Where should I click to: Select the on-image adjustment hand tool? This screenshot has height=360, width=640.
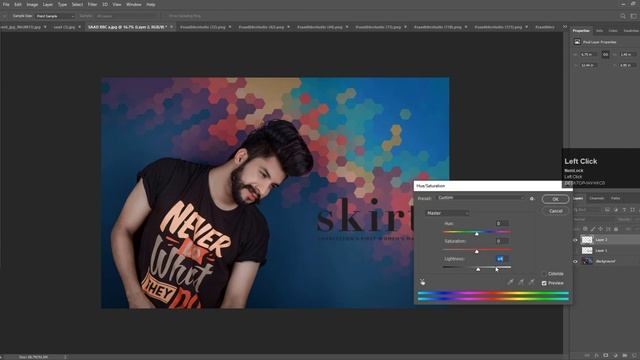(x=422, y=282)
